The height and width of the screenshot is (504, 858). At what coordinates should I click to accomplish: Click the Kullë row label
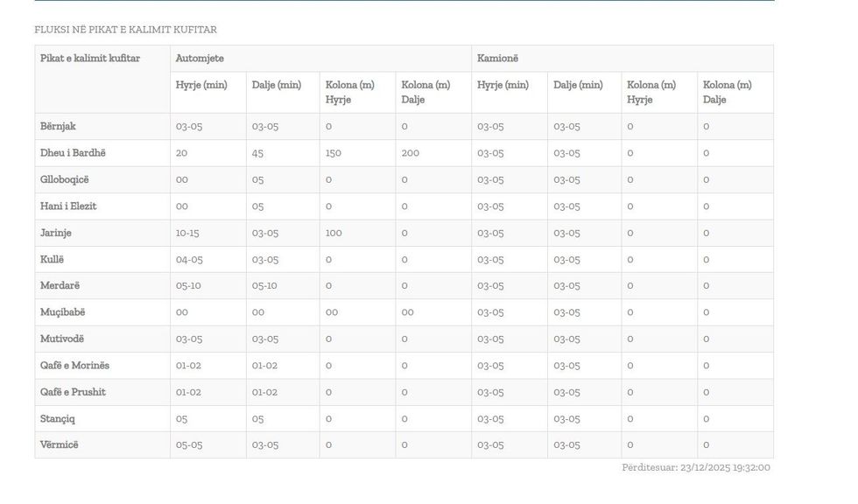click(x=53, y=260)
